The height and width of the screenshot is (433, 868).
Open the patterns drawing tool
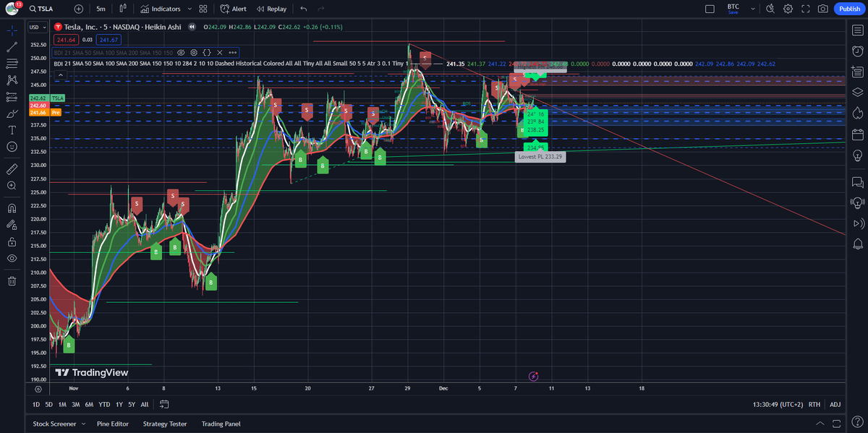tap(12, 80)
